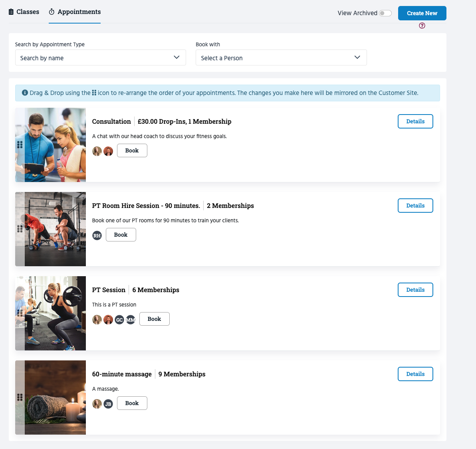Screen dimensions: 476x449
Task: Click the info icon in the drag-and-drop banner
Action: tap(24, 93)
